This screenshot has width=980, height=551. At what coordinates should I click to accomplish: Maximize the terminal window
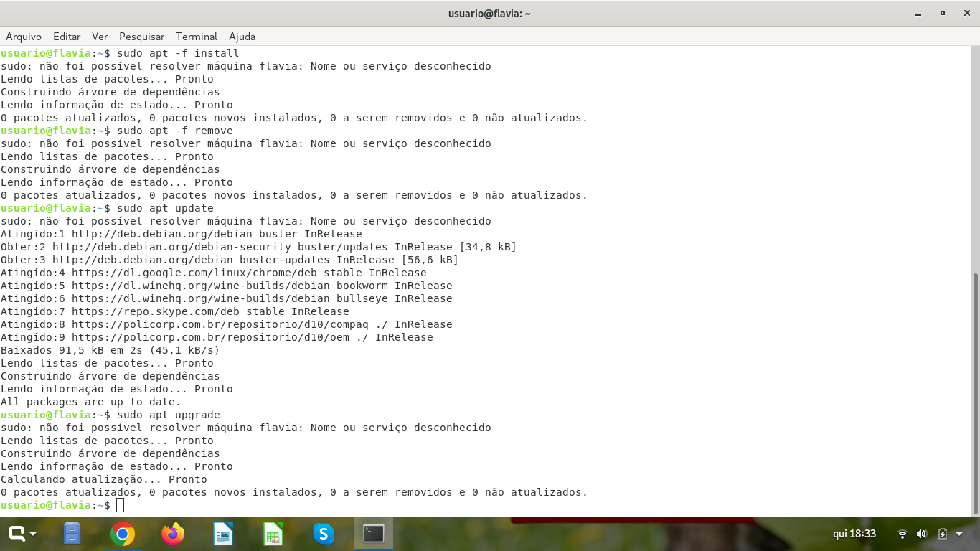(943, 14)
